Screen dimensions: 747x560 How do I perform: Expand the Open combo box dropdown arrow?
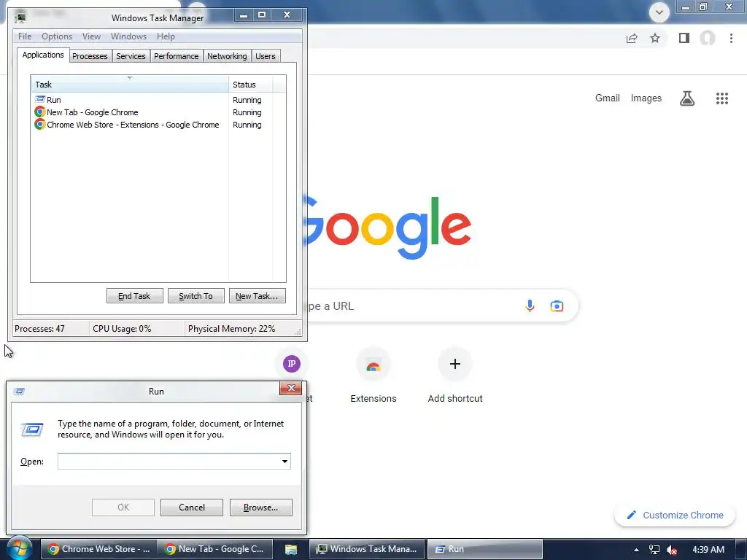tap(285, 461)
